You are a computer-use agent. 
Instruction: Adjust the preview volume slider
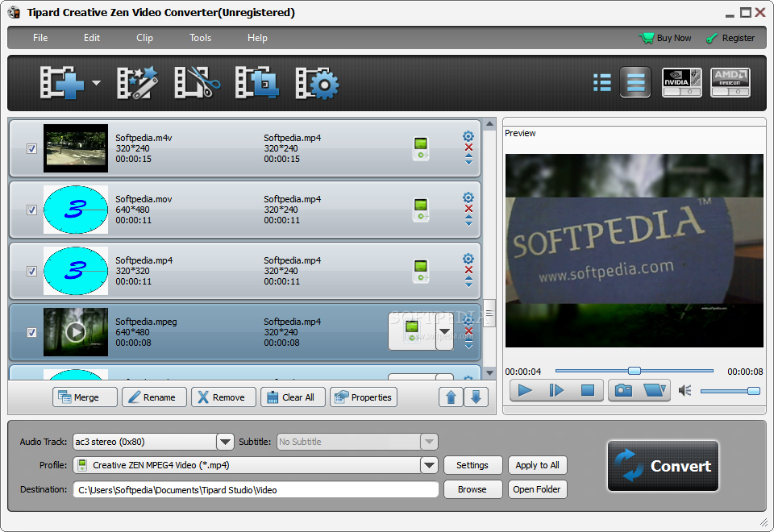pyautogui.click(x=730, y=391)
